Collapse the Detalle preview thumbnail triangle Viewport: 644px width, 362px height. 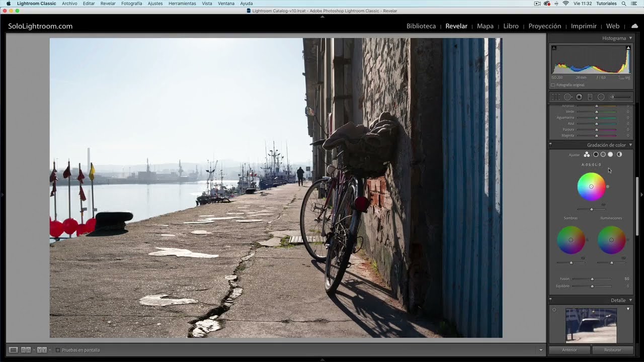pyautogui.click(x=628, y=309)
